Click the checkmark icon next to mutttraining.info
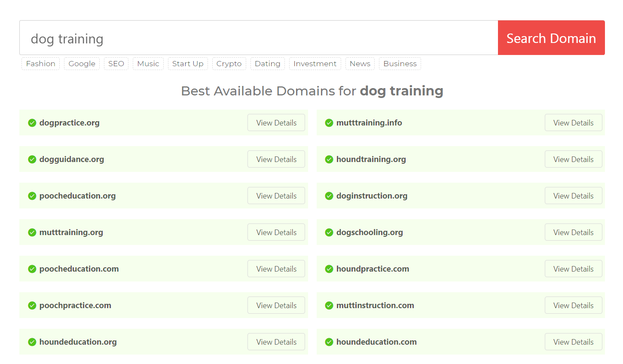623x364 pixels. (329, 123)
